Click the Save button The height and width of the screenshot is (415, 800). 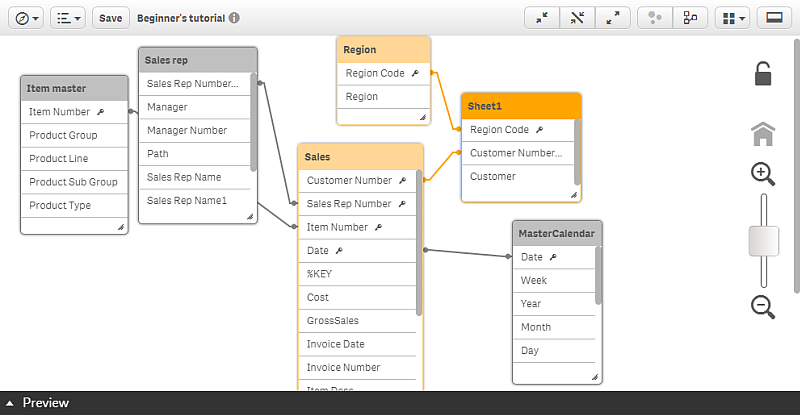point(111,18)
